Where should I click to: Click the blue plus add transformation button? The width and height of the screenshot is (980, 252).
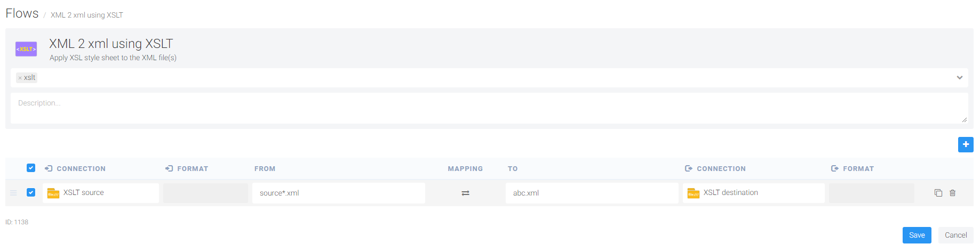coord(966,144)
